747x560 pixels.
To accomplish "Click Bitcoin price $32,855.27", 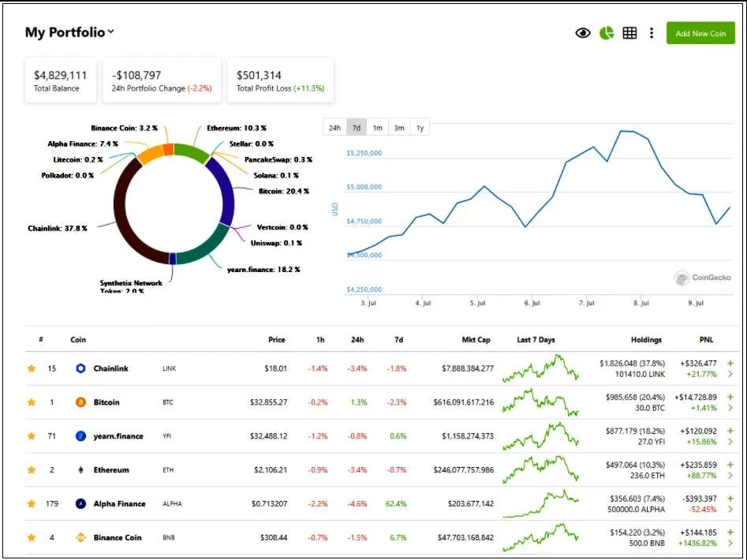I will (269, 402).
